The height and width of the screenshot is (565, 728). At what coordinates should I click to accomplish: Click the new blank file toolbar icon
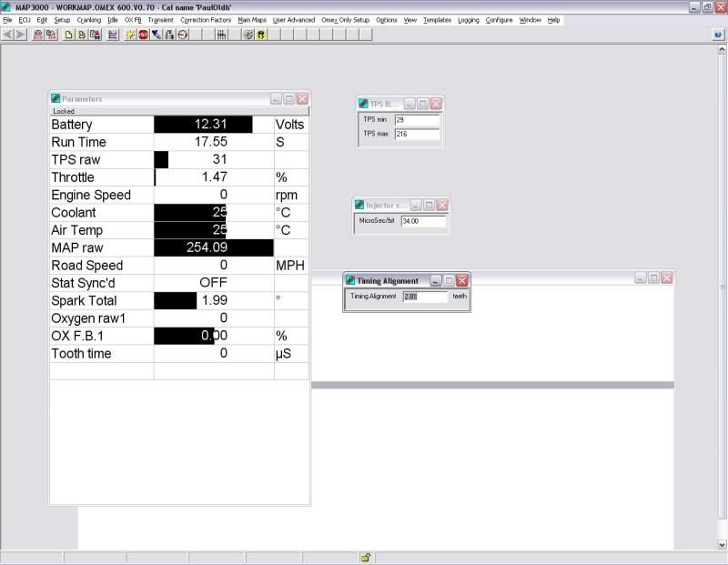click(69, 35)
